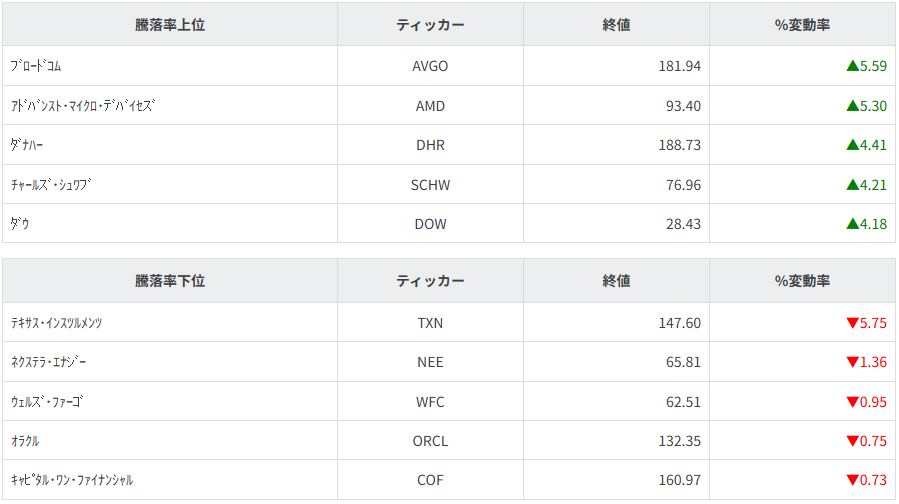Click red down triangle in NEE row
The height and width of the screenshot is (504, 899).
pos(852,362)
